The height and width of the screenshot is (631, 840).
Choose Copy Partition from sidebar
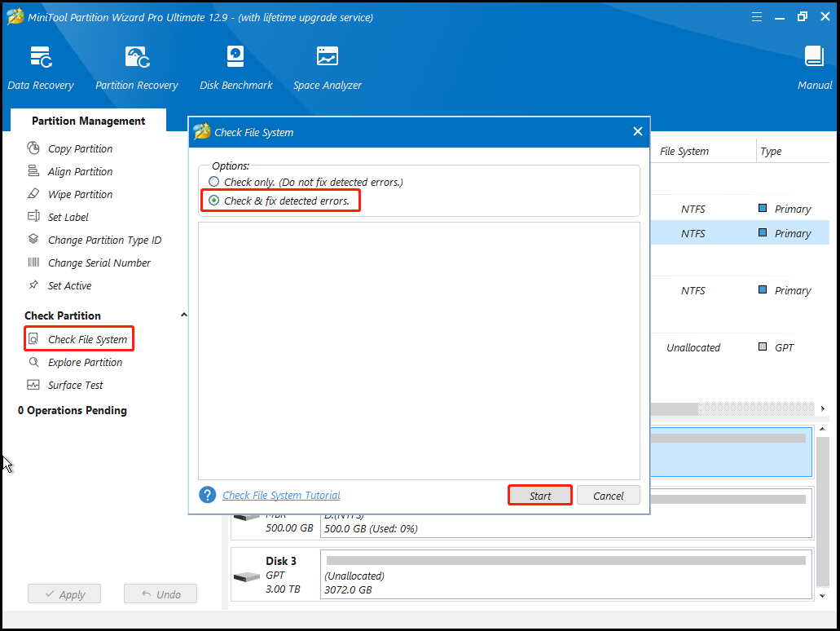tap(81, 148)
